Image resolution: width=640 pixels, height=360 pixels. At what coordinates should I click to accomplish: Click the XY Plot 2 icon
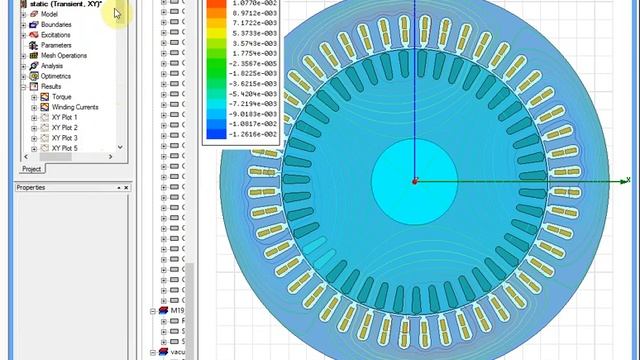point(44,128)
